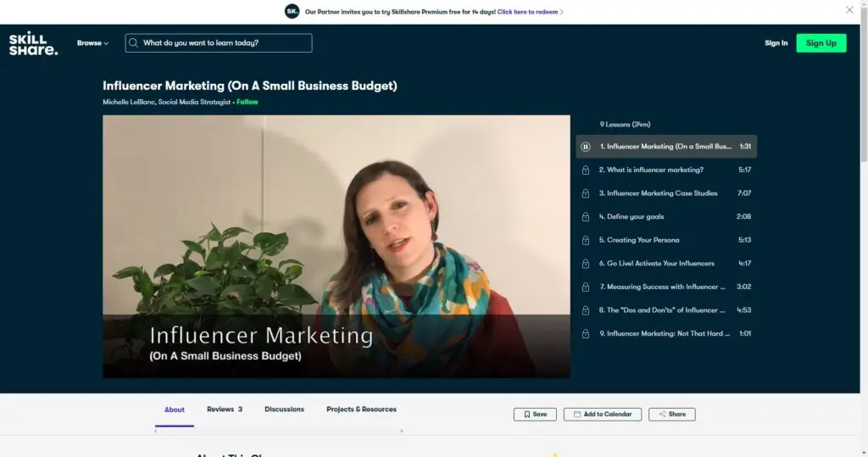
Task: Click lock icon next to Creating Your Persona
Action: point(586,240)
